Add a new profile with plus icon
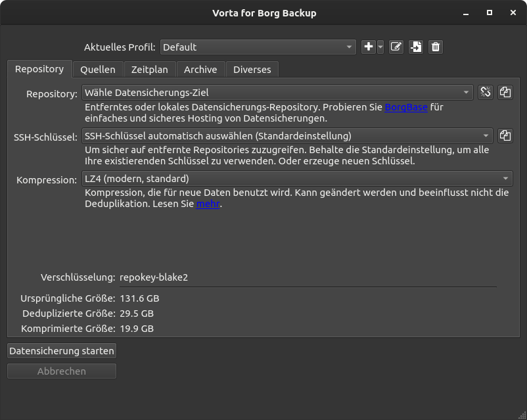Viewport: 527px width, 420px height. pos(369,47)
